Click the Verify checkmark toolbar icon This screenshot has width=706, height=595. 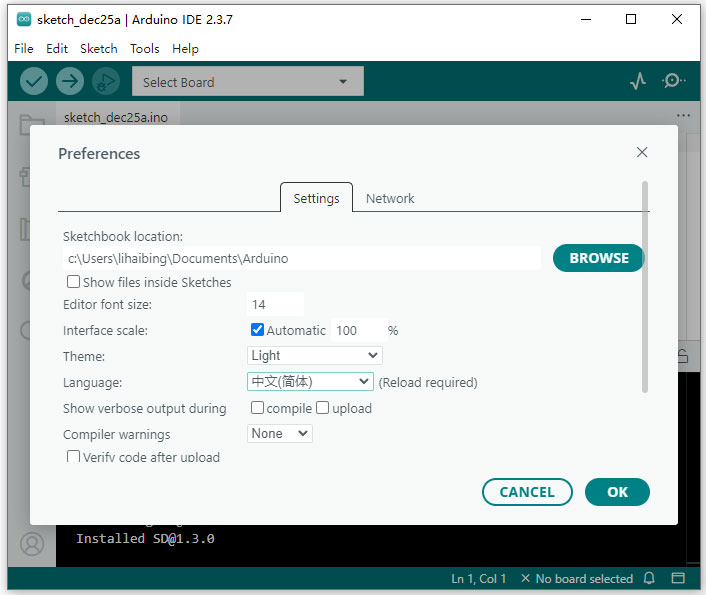[x=34, y=82]
